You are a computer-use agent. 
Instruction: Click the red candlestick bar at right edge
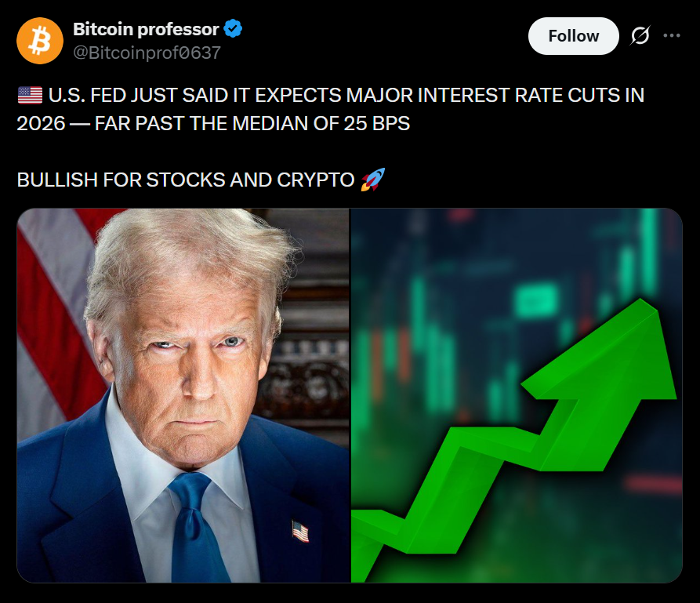pos(653,484)
